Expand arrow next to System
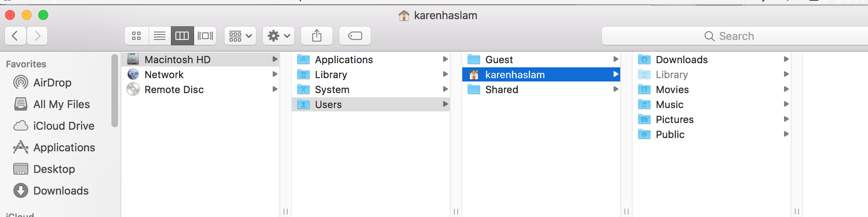 click(445, 89)
